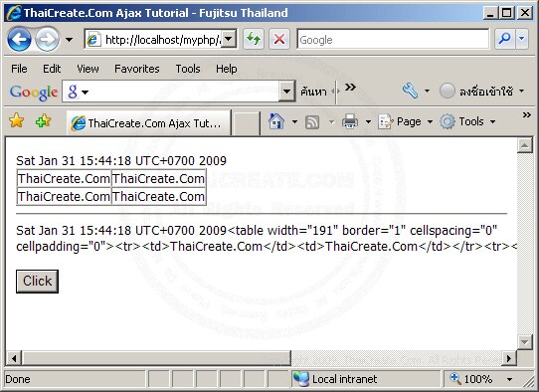This screenshot has height=392, width=539.
Task: Expand the Print dropdown arrow
Action: [x=368, y=121]
